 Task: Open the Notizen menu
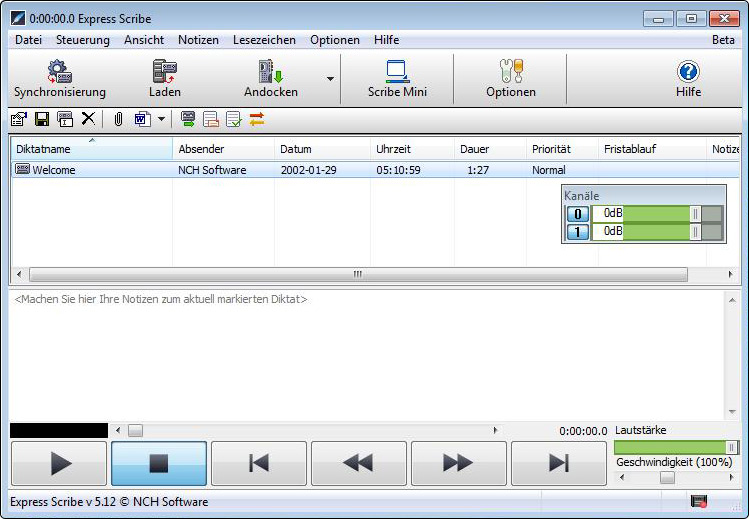(x=198, y=40)
